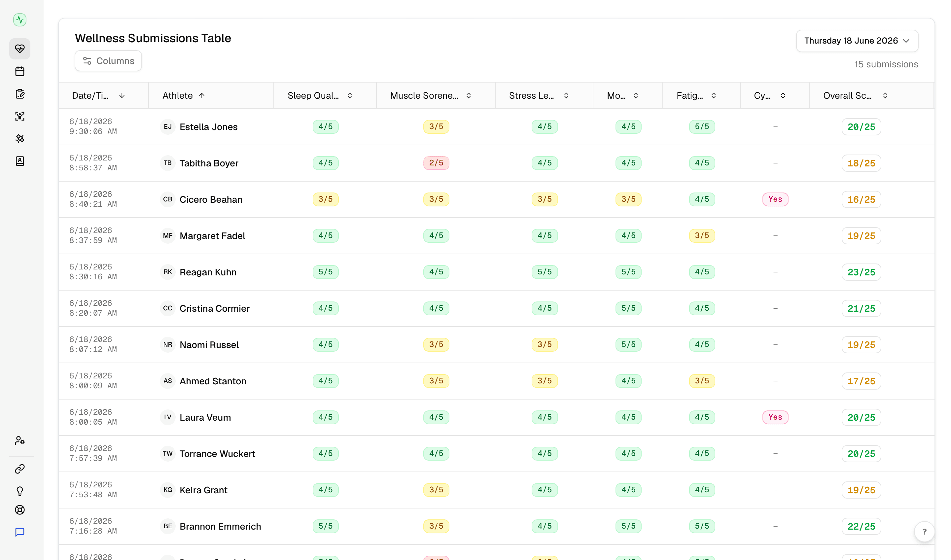Click the 7:16:28 AM timestamp
This screenshot has width=951, height=560.
(93, 531)
